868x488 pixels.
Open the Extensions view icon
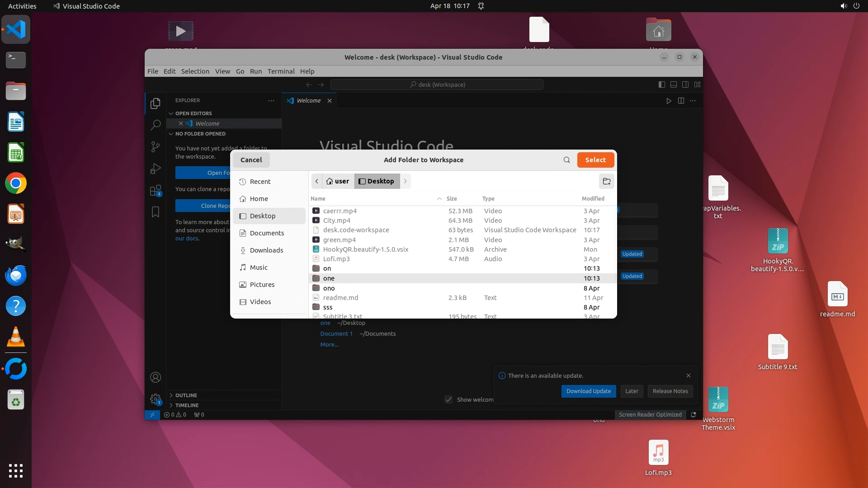pyautogui.click(x=156, y=190)
